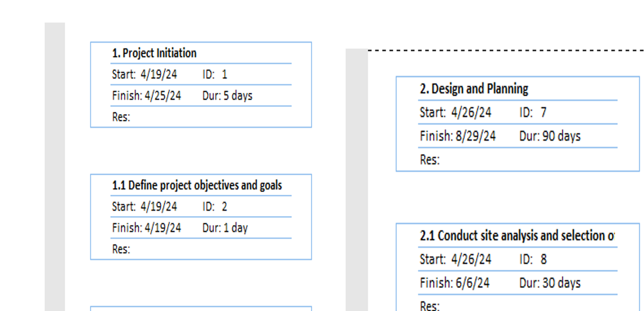Click the Res field of Project Initiation box
Viewport: 644px width, 311px height.
(121, 117)
